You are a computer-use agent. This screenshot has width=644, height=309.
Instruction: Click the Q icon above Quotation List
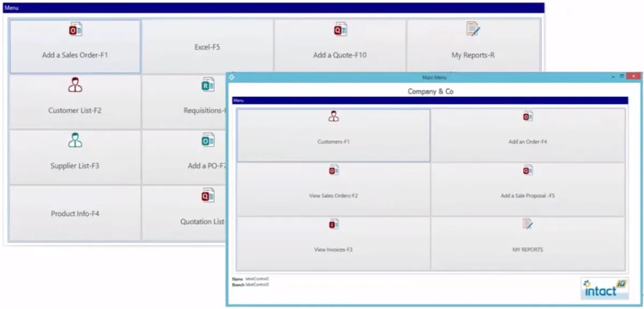207,196
